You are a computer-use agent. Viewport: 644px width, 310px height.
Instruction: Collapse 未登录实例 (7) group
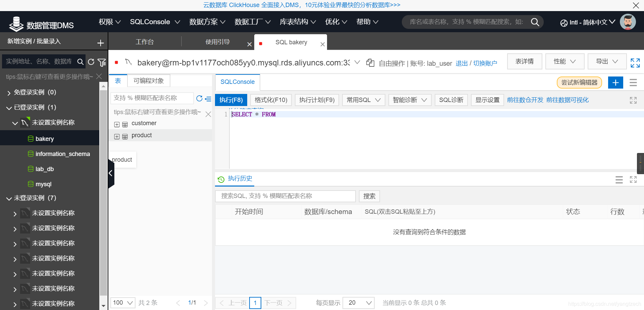9,199
